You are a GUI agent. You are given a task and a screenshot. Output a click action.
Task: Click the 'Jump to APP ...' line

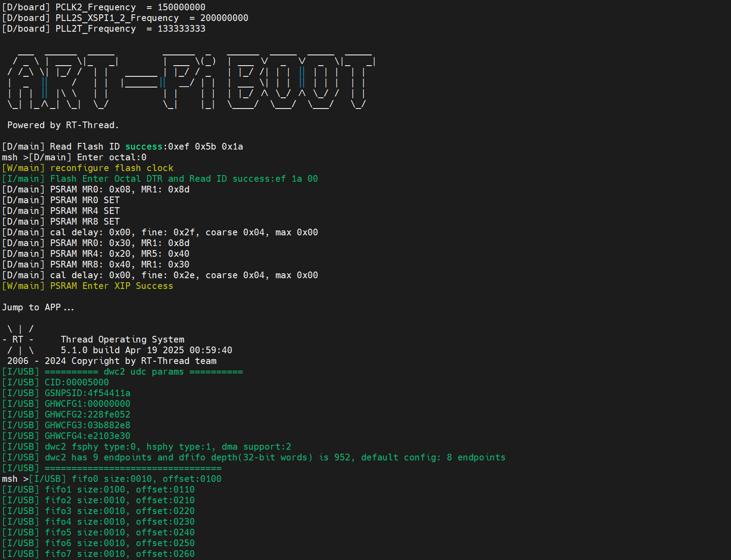point(38,307)
